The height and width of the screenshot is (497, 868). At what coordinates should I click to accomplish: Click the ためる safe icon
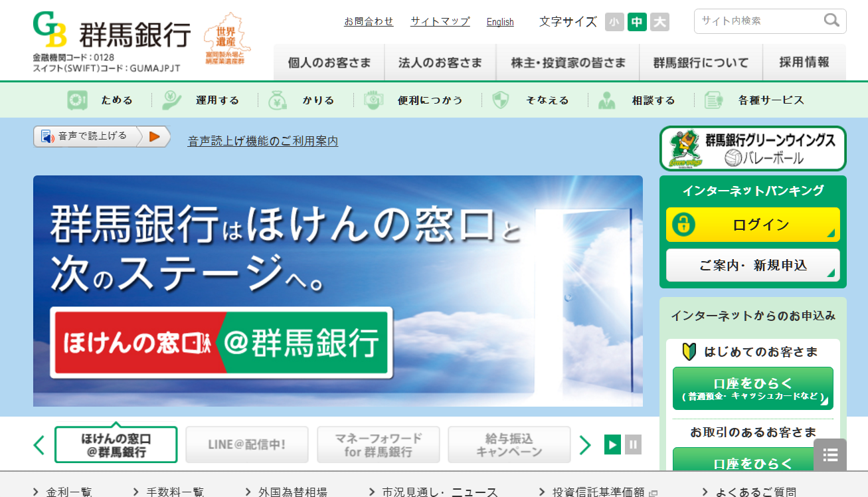point(77,100)
